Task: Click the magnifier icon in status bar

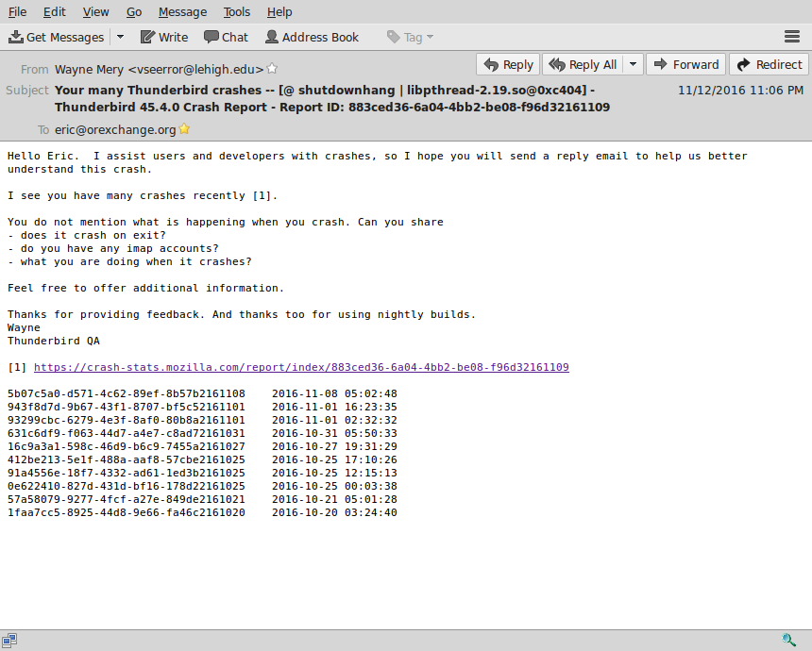Action: 788,641
